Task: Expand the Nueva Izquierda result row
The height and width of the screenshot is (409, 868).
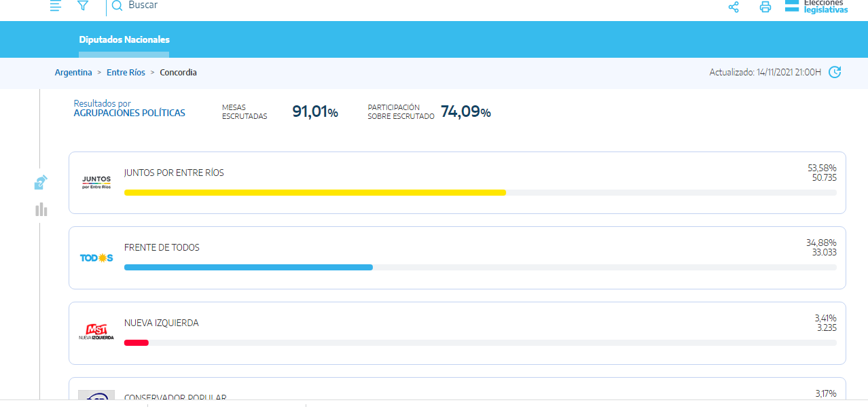Action: tap(457, 324)
